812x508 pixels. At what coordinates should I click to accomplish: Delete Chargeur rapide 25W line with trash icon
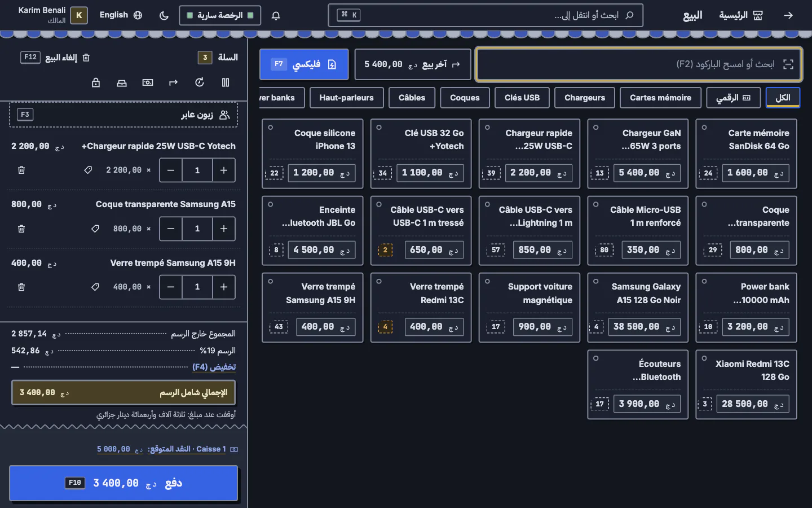point(21,170)
